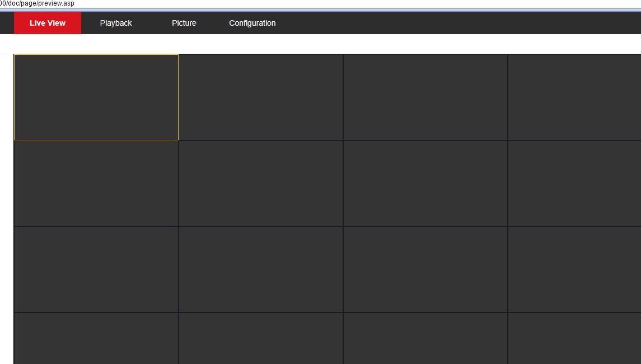Switch to the Playback tab
Screen dimensions: 641x364
[x=116, y=23]
